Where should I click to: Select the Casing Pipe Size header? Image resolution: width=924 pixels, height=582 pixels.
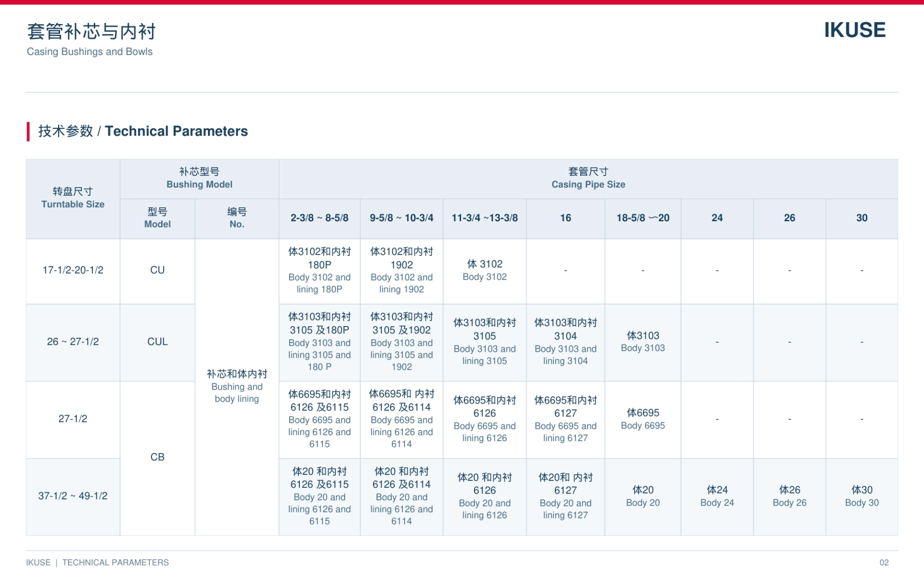tap(588, 178)
